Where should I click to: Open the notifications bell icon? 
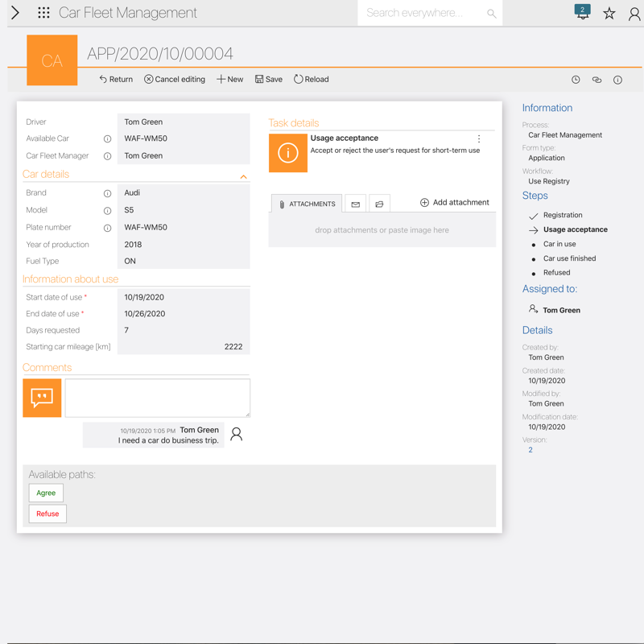click(x=582, y=13)
